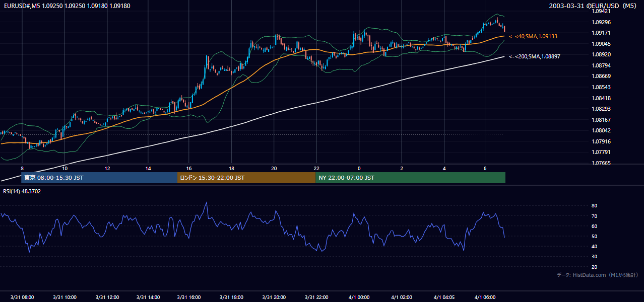Screen dimensions: 644x302
Task: Click hour label 16 under the price chart
Action: coord(189,168)
